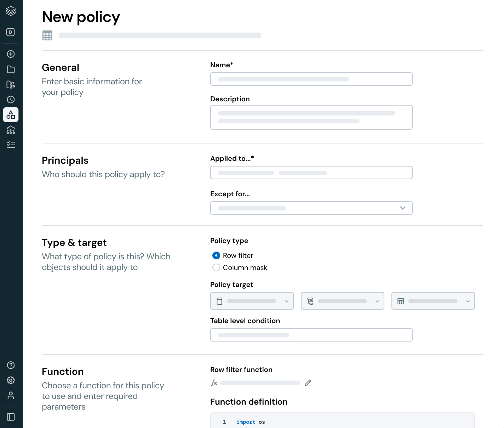Screen dimensions: 504x428
Task: Select the Column mask radio button
Action: click(216, 267)
